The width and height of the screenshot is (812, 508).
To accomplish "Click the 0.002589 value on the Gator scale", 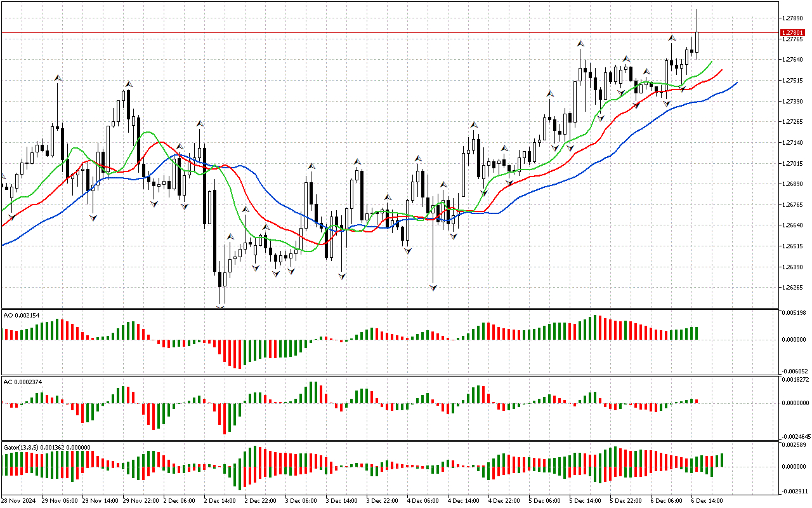I will click(x=794, y=445).
